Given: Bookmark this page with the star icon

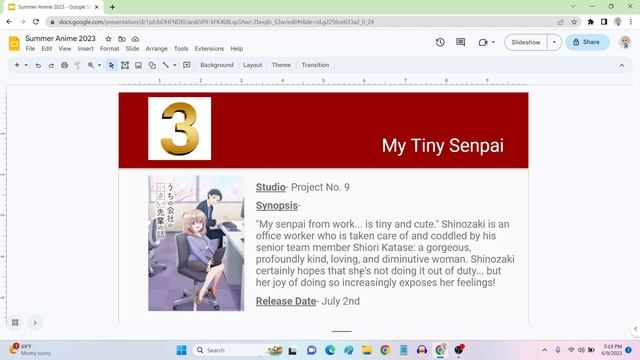Looking at the screenshot, I should click(x=574, y=22).
